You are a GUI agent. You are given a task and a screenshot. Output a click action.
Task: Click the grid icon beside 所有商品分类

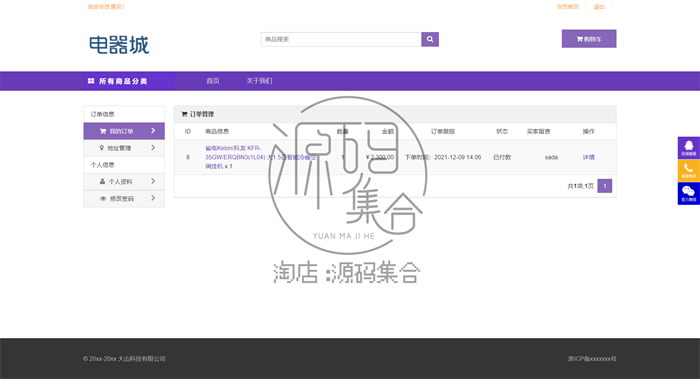point(91,81)
